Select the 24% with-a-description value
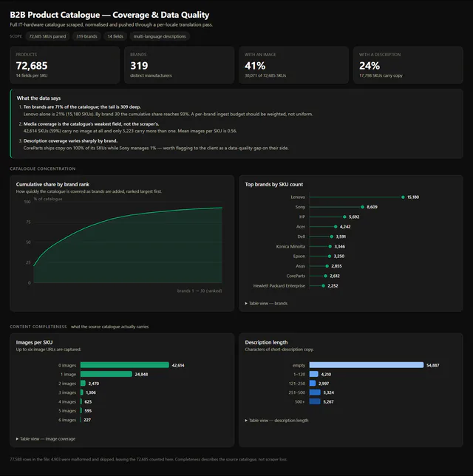The width and height of the screenshot is (473, 476). (370, 66)
